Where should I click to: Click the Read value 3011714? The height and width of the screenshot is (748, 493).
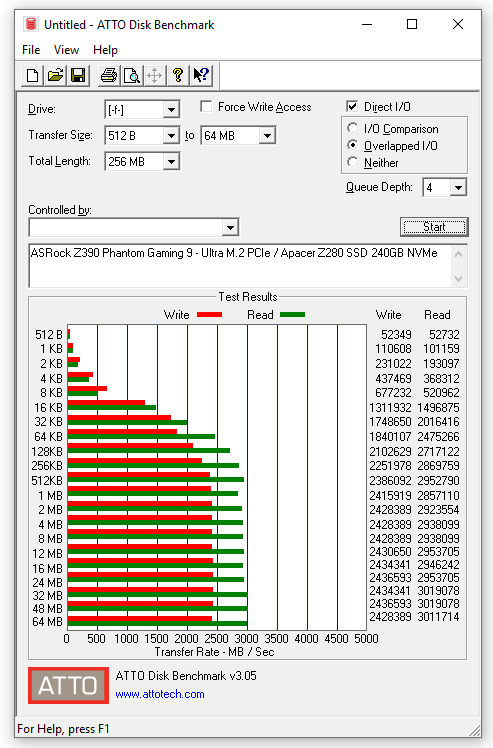click(438, 616)
